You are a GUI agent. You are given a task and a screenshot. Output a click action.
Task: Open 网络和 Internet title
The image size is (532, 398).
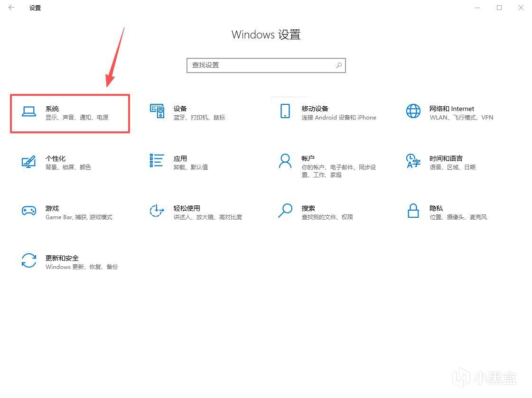[x=452, y=109]
